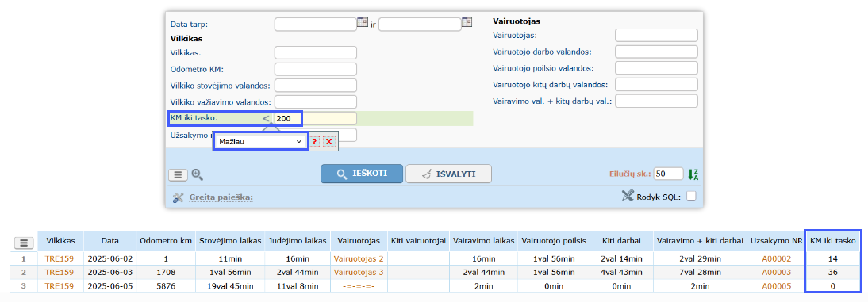
Task: Open TRE159 link in the 2025-06-02 row
Action: point(60,258)
